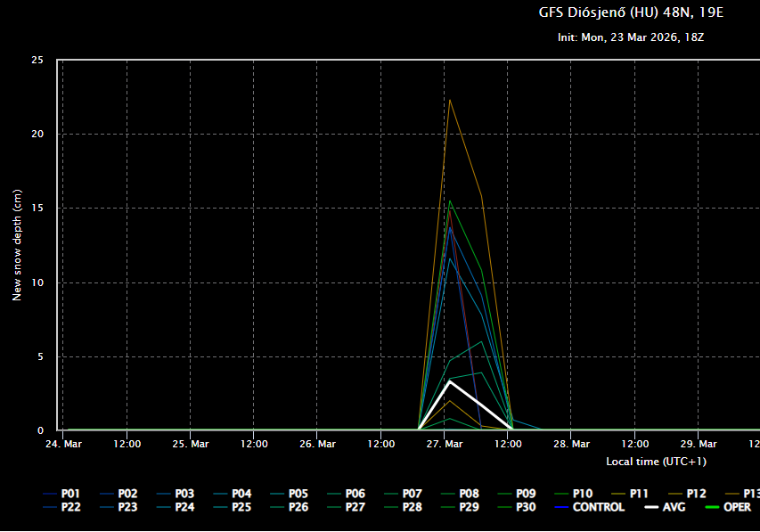
Task: Click the New snow depth axis title
Action: point(17,245)
